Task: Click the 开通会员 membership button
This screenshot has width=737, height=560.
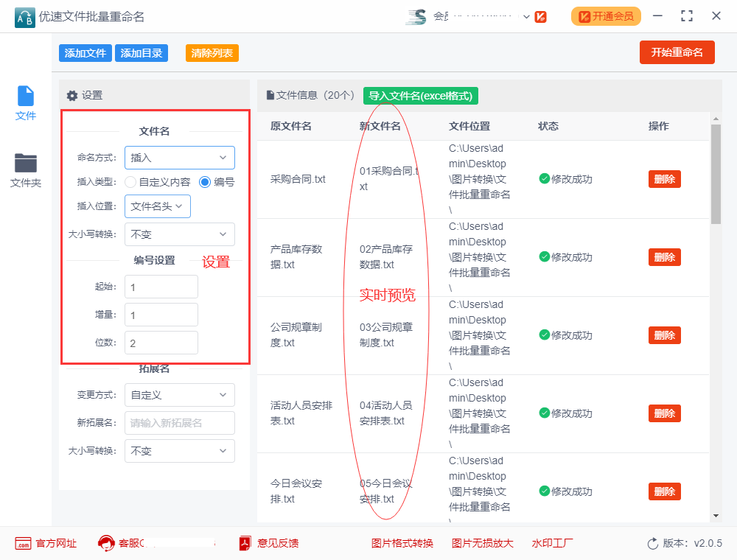Action: [606, 16]
